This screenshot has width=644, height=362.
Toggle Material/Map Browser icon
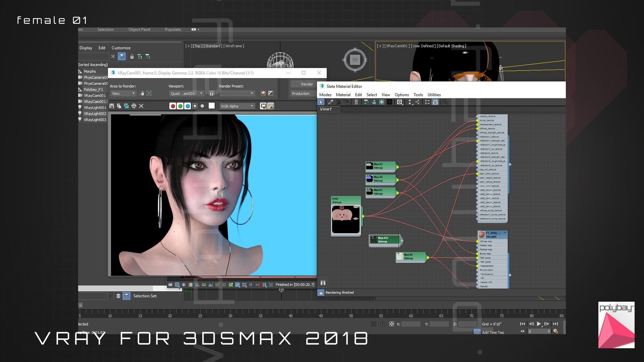[x=427, y=102]
